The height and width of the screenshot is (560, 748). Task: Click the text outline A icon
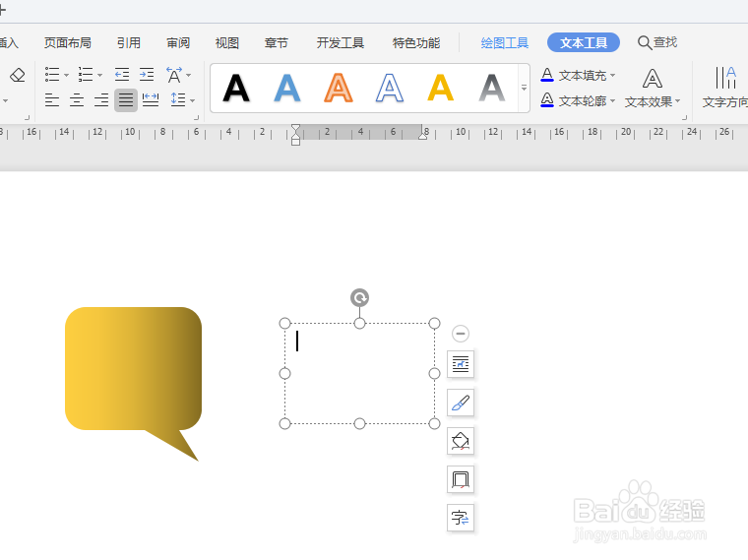(x=547, y=100)
